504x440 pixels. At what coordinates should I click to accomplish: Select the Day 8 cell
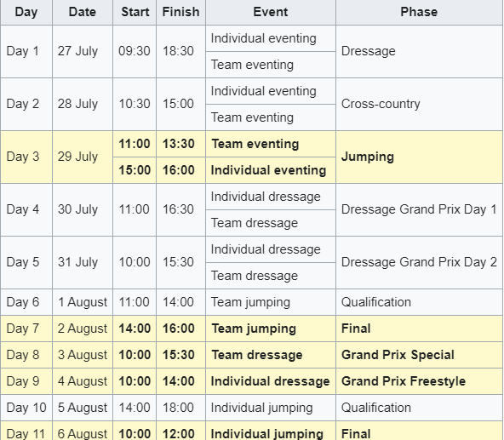tap(26, 355)
